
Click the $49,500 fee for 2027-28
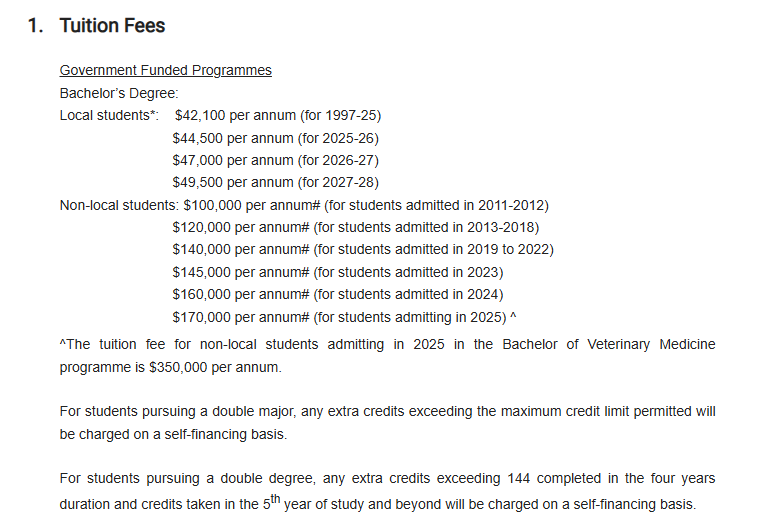point(275,182)
